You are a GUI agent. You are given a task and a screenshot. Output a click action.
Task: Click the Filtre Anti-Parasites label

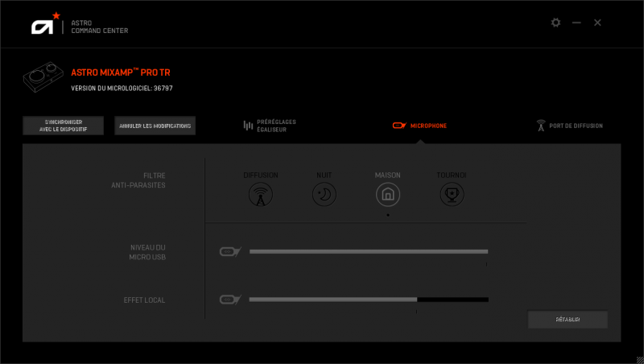pyautogui.click(x=138, y=180)
